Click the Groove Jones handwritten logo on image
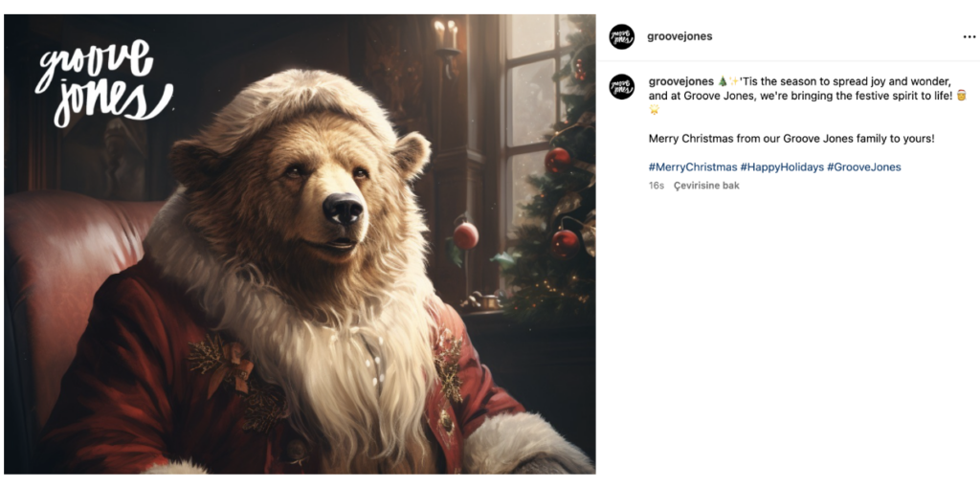The width and height of the screenshot is (980, 487). pos(101,83)
